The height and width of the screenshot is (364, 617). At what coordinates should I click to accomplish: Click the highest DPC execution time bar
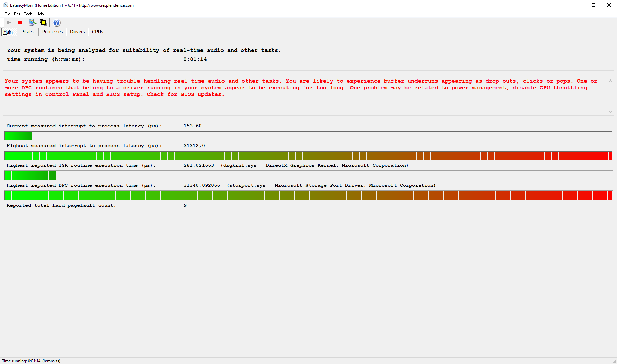[308, 196]
